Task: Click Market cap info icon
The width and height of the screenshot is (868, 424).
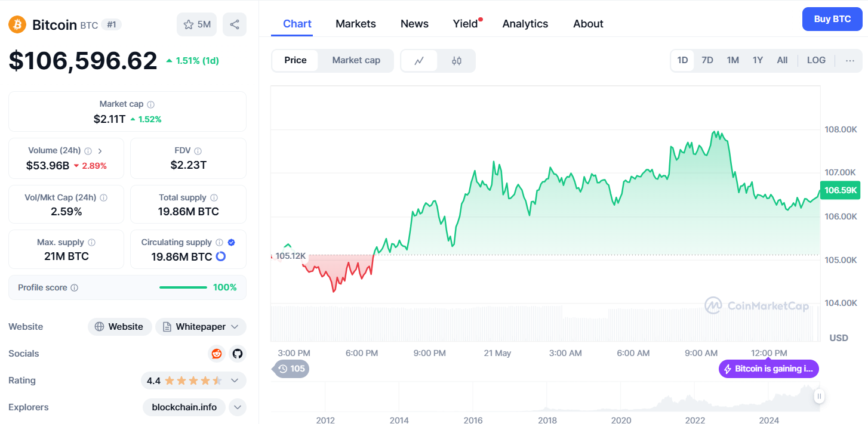Action: pyautogui.click(x=151, y=104)
